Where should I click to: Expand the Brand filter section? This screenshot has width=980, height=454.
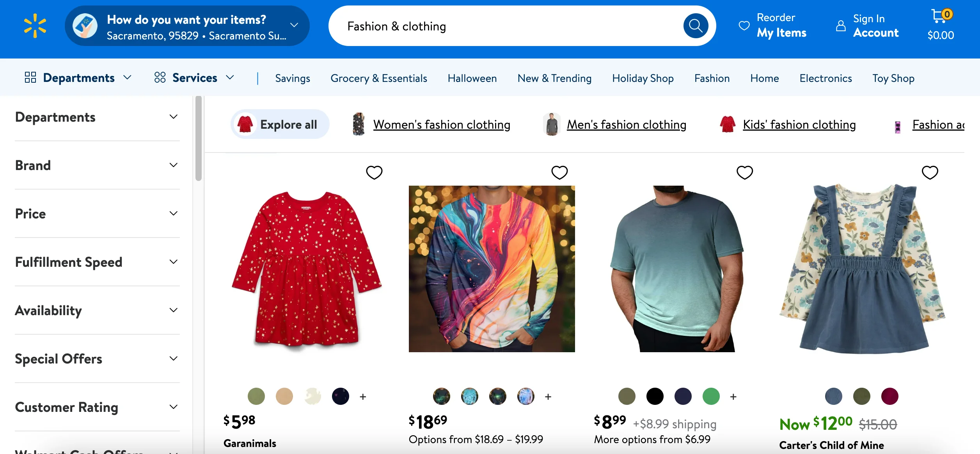point(96,165)
